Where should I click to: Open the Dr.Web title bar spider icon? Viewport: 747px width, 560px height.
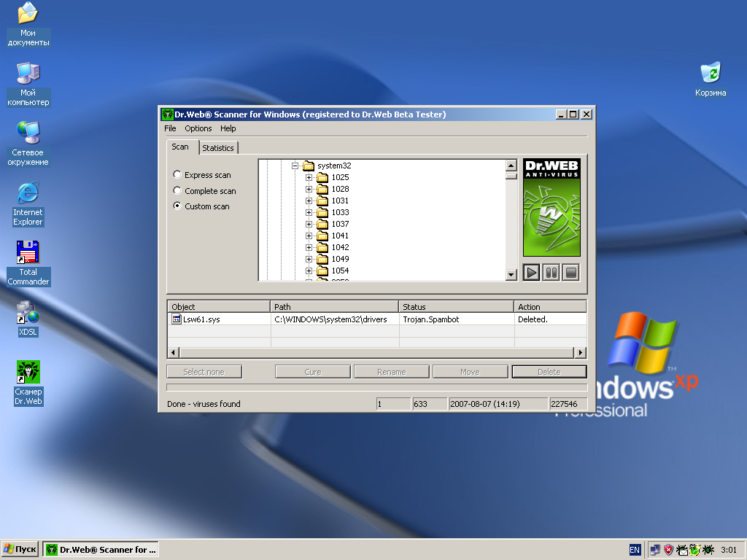[x=167, y=114]
